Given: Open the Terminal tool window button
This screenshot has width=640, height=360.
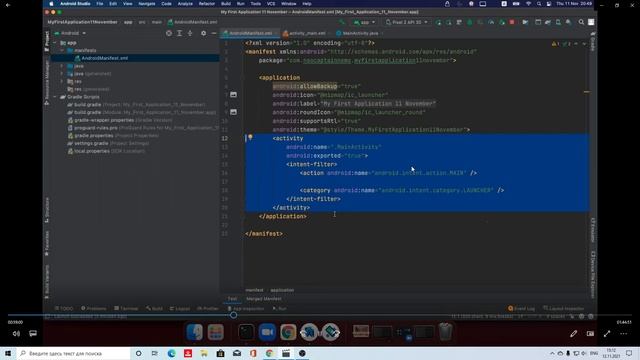Looking at the screenshot, I should click(x=126, y=309).
